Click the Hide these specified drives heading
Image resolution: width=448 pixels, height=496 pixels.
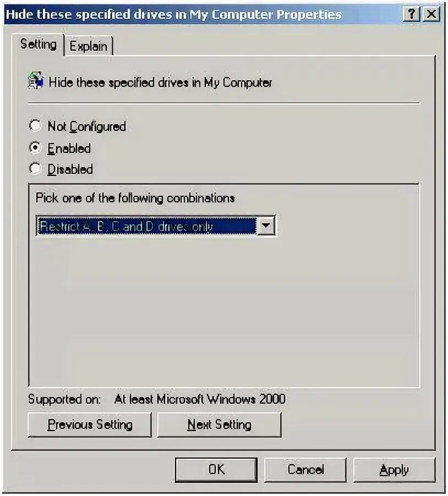click(160, 82)
